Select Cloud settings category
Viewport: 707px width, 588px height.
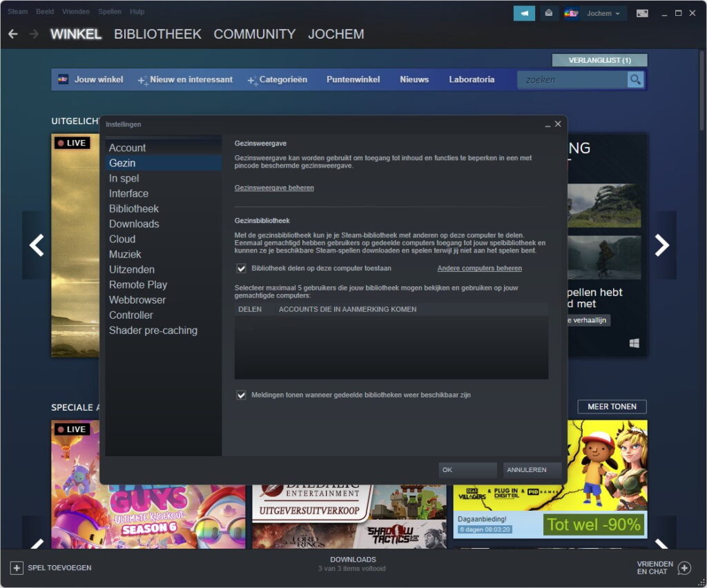point(163,239)
